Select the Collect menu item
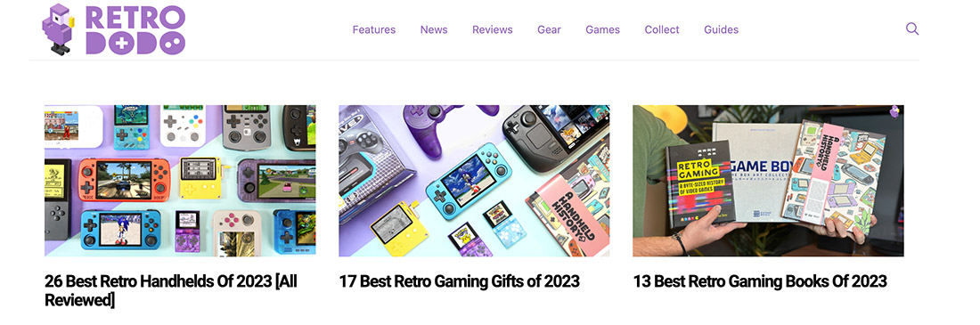The width and height of the screenshot is (980, 325). click(x=662, y=29)
